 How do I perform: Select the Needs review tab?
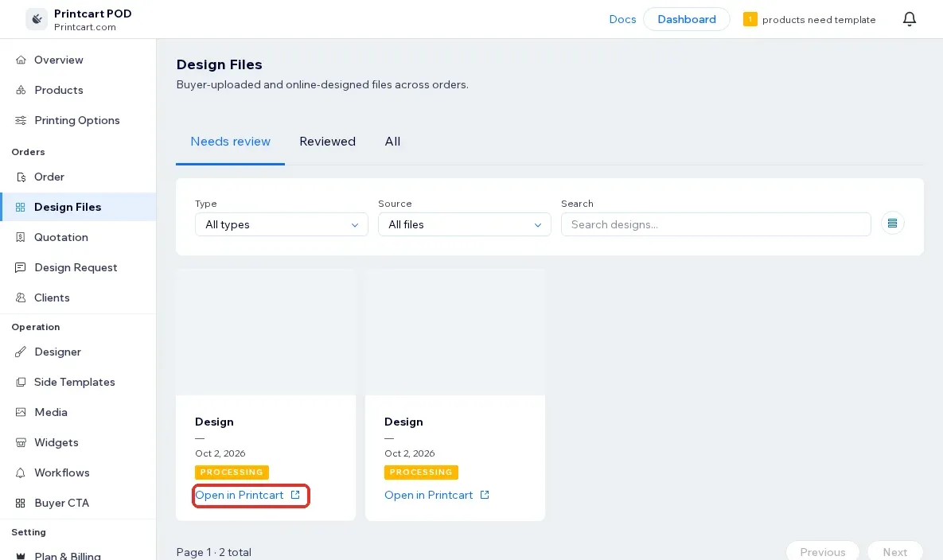click(x=230, y=142)
